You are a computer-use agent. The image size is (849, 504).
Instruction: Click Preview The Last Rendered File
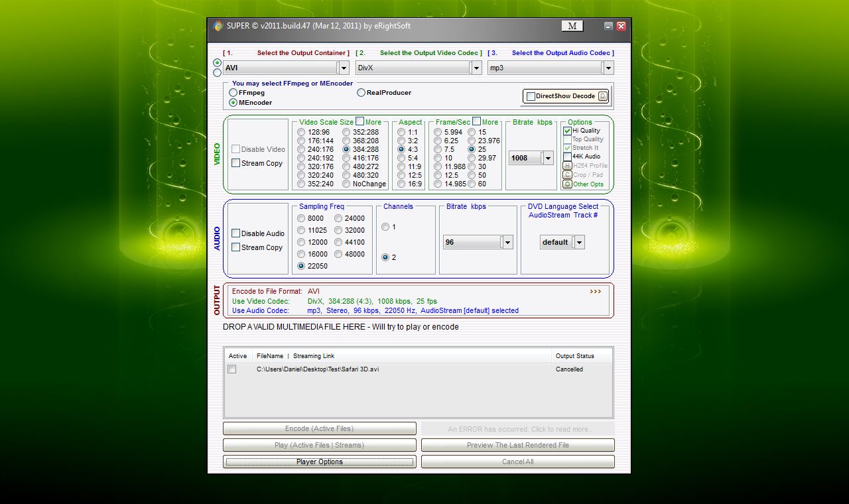[517, 445]
